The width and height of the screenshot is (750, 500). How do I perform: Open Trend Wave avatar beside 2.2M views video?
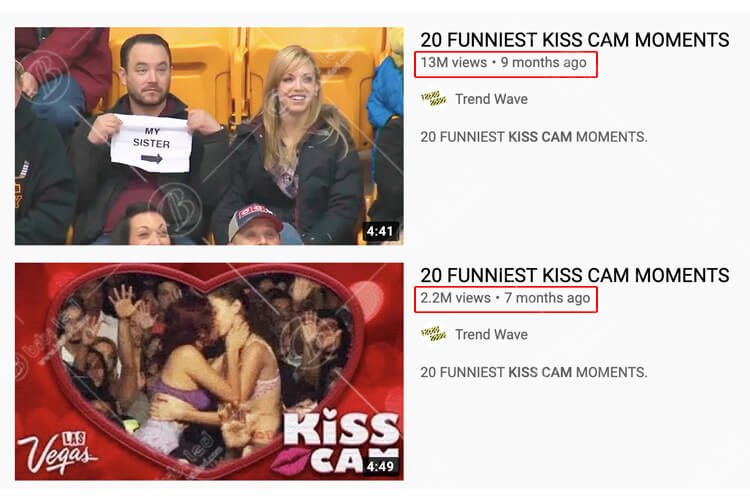pyautogui.click(x=433, y=334)
